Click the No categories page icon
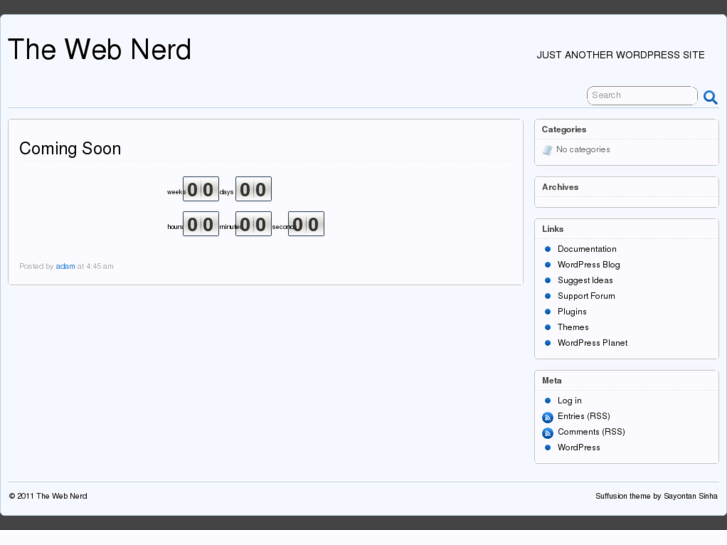Viewport: 727px width, 545px height. (x=548, y=150)
